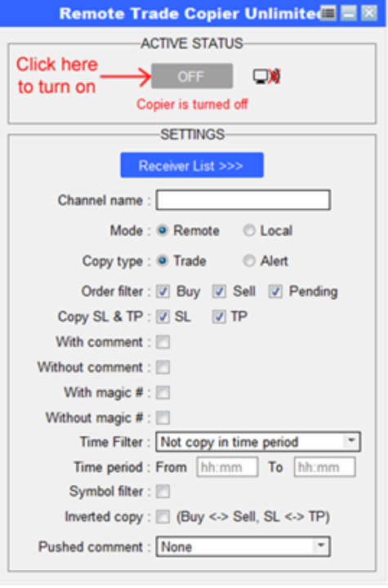Viewport: 388px width, 588px height.
Task: Close the Remote Trade Copier panel
Action: click(369, 14)
